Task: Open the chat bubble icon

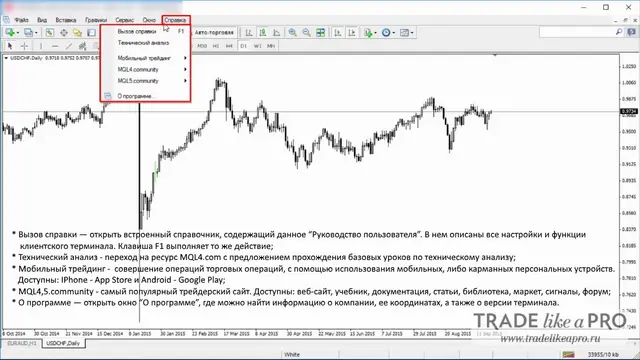Action: (631, 32)
